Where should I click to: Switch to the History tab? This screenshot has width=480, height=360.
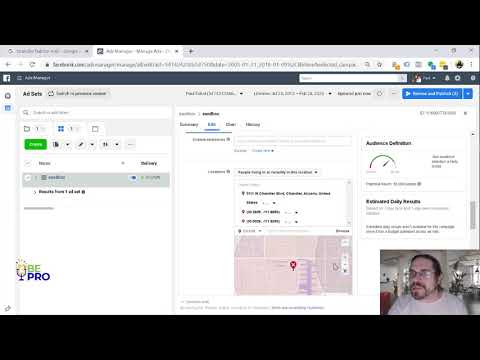tap(253, 124)
